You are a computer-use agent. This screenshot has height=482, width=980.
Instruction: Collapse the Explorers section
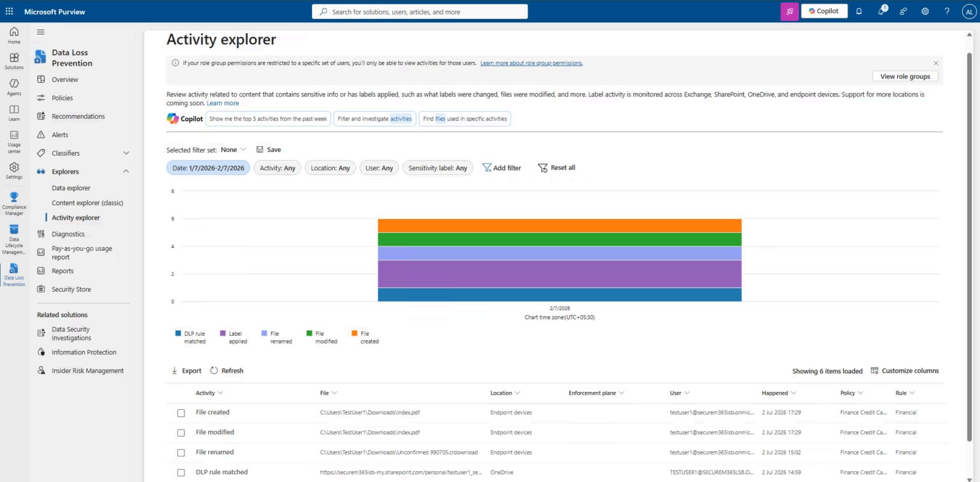click(126, 171)
